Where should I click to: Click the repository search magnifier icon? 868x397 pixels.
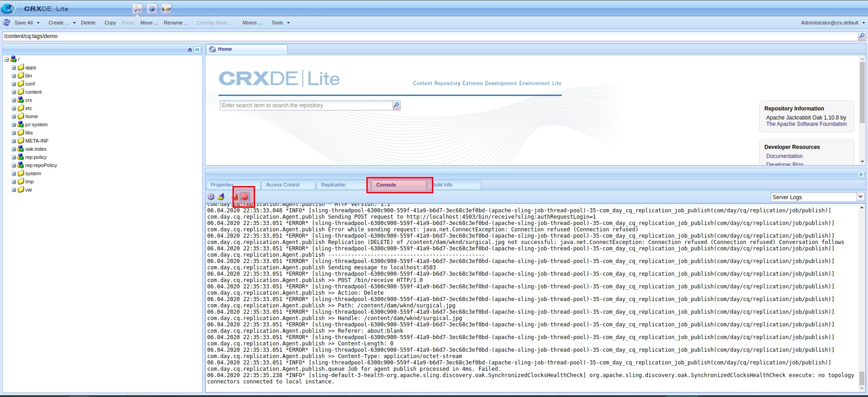coord(397,105)
